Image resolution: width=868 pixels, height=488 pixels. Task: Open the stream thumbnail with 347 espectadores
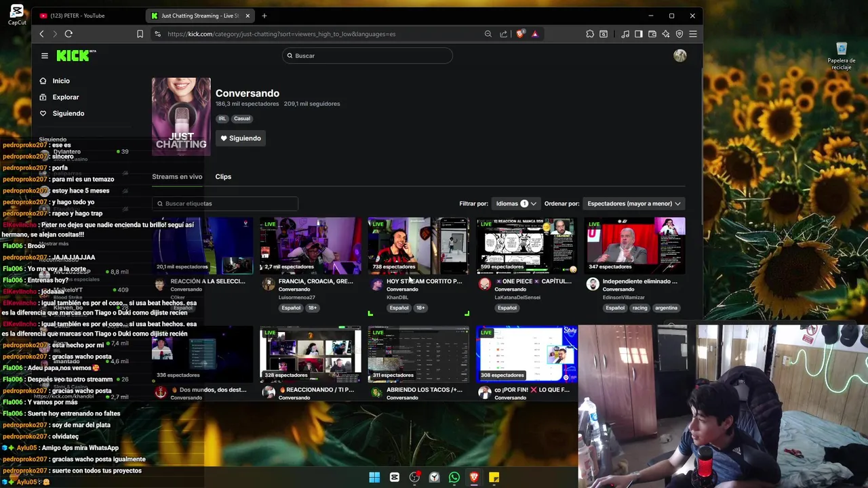635,245
